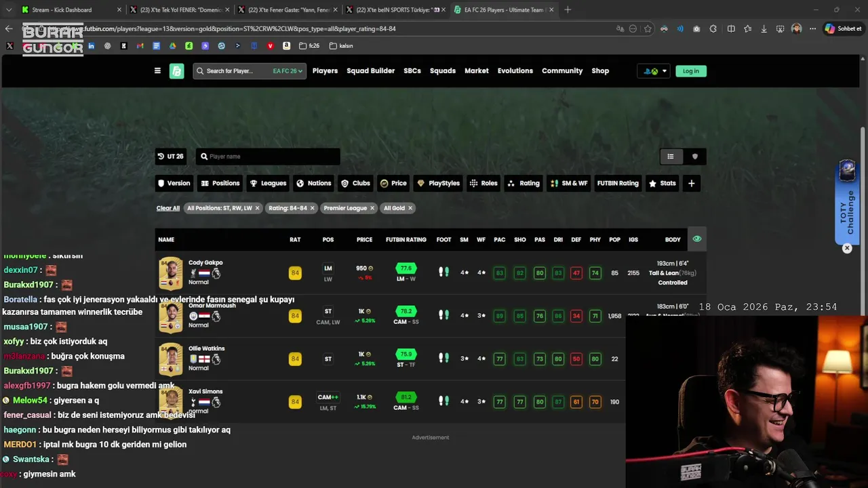Open the Version filter
This screenshot has width=868, height=488.
(174, 183)
